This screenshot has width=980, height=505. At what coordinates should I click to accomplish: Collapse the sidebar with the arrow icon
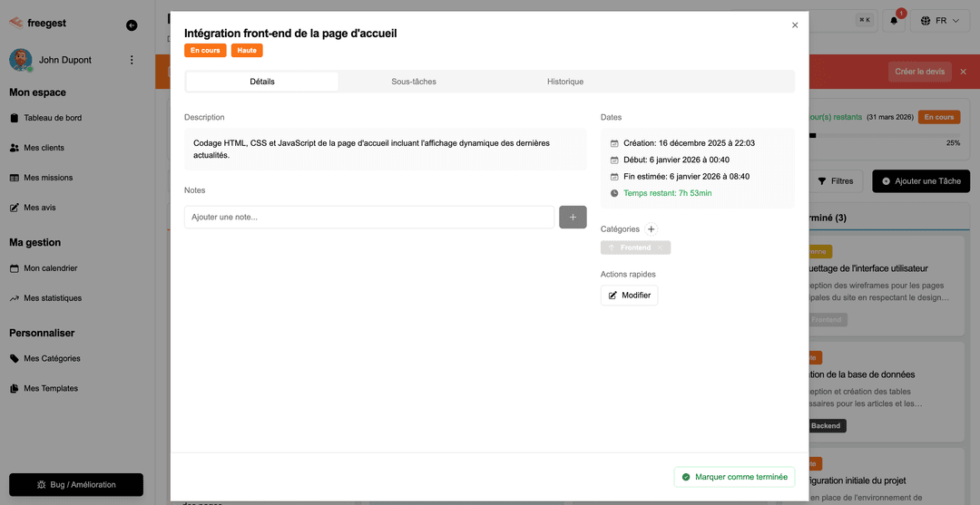click(x=132, y=25)
